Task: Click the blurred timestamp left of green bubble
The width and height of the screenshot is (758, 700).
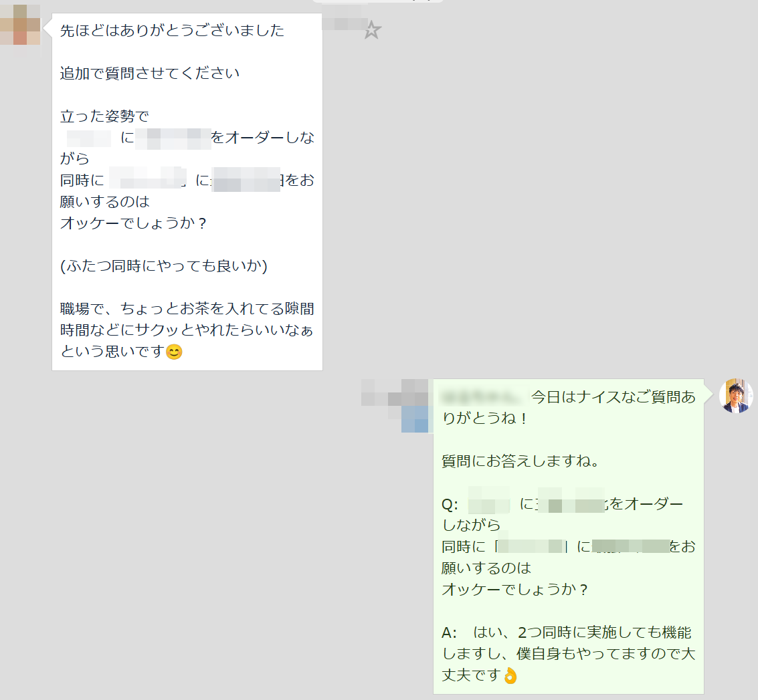Action: click(395, 405)
